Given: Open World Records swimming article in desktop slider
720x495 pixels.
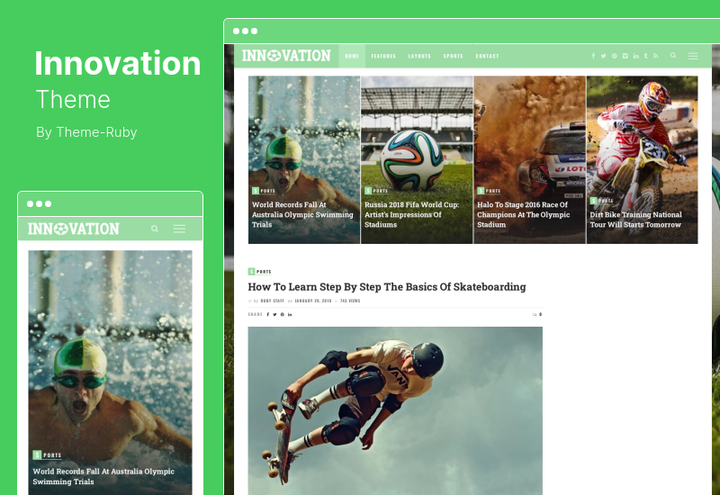Looking at the screenshot, I should pos(303,214).
